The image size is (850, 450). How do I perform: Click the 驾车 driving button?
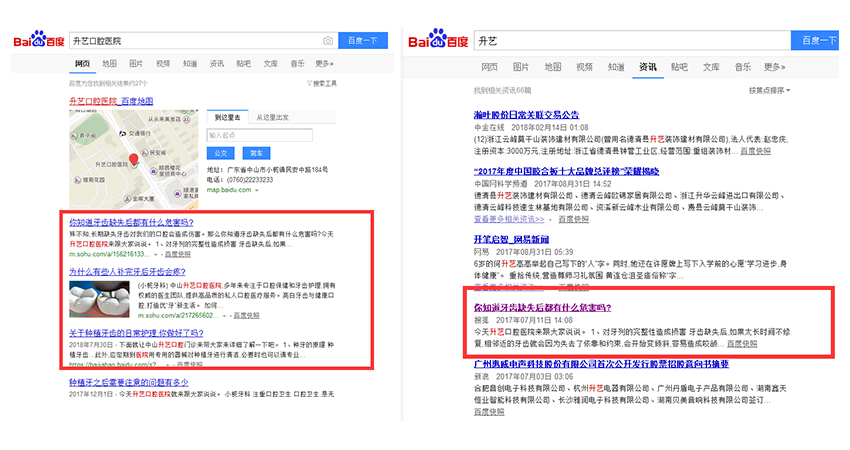pos(256,153)
